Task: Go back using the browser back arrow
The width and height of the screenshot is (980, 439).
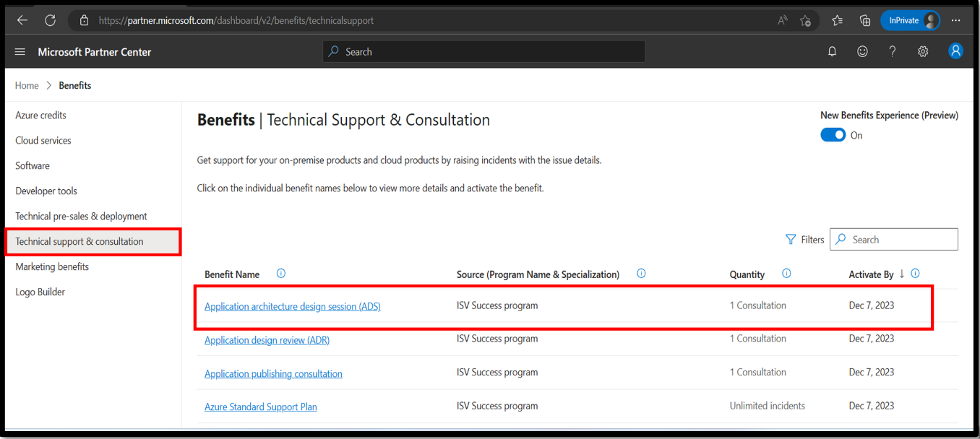Action: click(22, 20)
